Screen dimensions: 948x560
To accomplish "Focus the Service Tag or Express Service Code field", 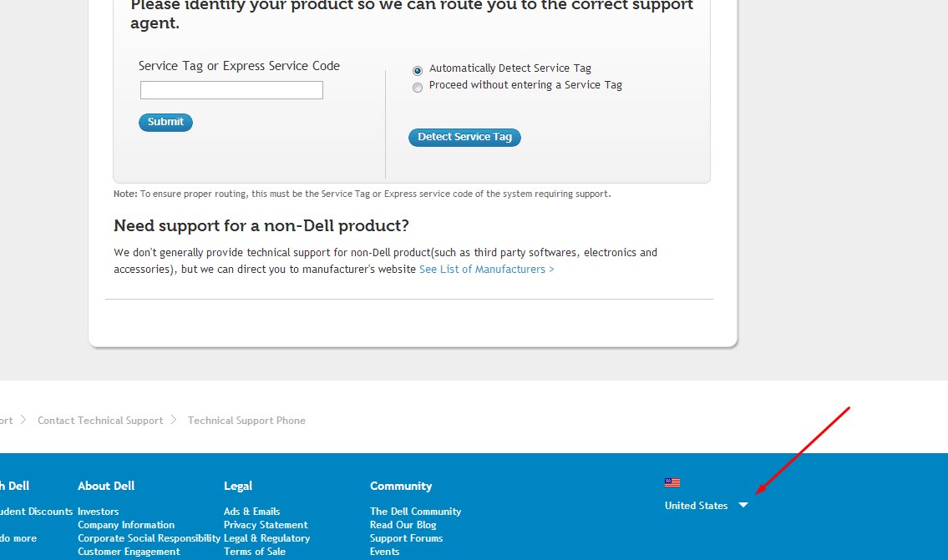I will pos(231,90).
